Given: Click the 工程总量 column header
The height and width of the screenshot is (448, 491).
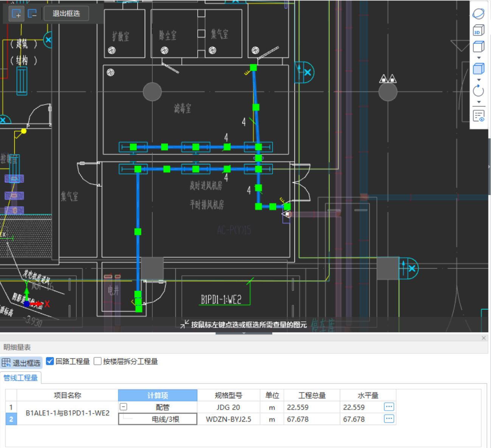Looking at the screenshot, I should pos(312,395).
